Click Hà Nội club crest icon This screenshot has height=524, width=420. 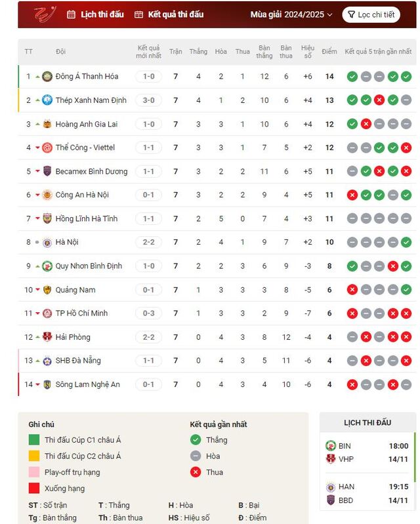[47, 242]
